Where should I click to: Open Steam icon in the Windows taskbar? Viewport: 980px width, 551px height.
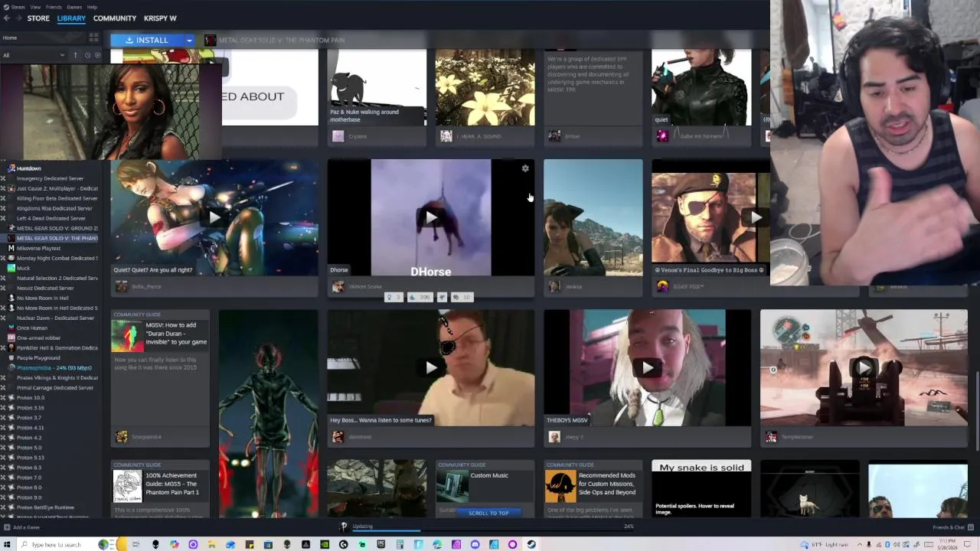pos(531,544)
